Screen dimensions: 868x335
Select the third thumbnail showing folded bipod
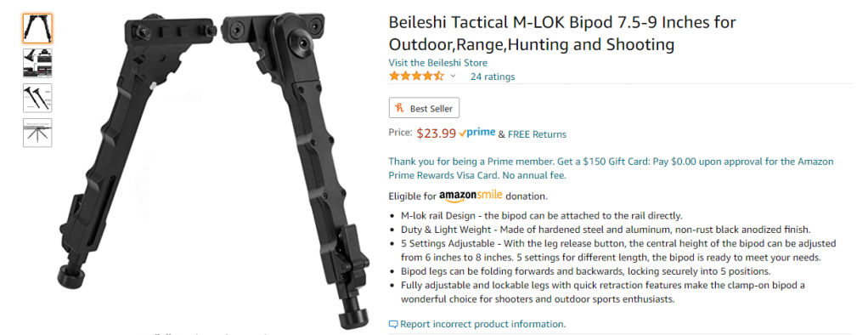[37, 98]
